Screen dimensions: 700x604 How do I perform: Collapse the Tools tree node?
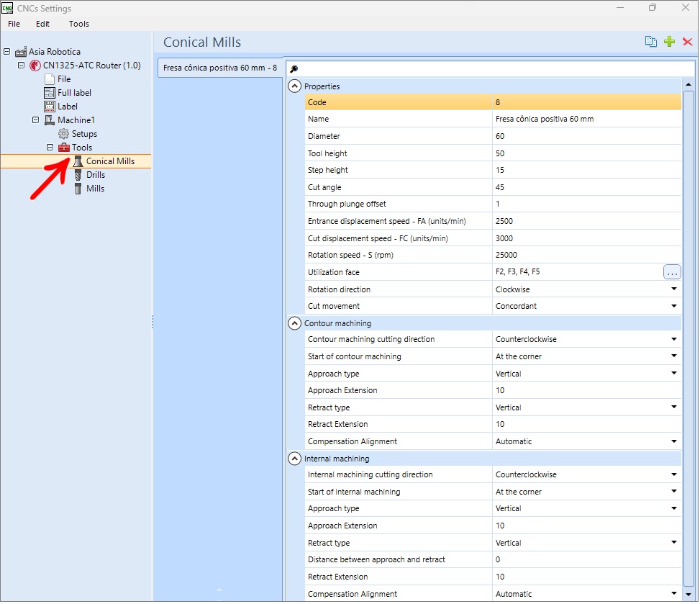(50, 148)
